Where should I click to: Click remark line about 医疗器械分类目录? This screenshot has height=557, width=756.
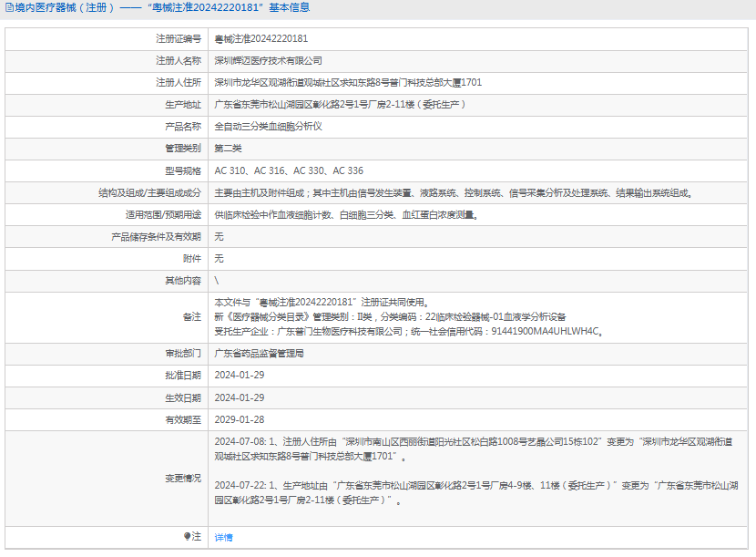tap(390, 317)
